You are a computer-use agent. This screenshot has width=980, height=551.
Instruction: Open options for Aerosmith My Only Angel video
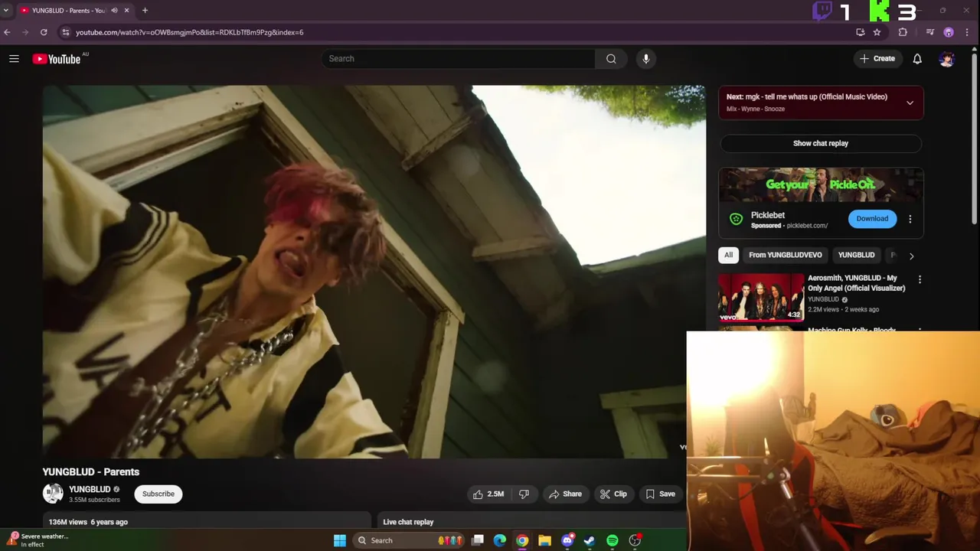(920, 280)
